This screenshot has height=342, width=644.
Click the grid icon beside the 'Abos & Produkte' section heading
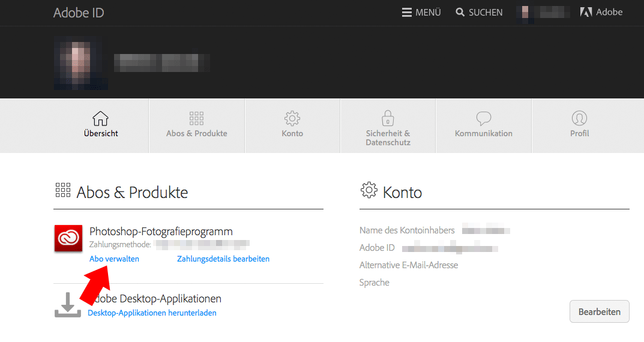tap(63, 190)
